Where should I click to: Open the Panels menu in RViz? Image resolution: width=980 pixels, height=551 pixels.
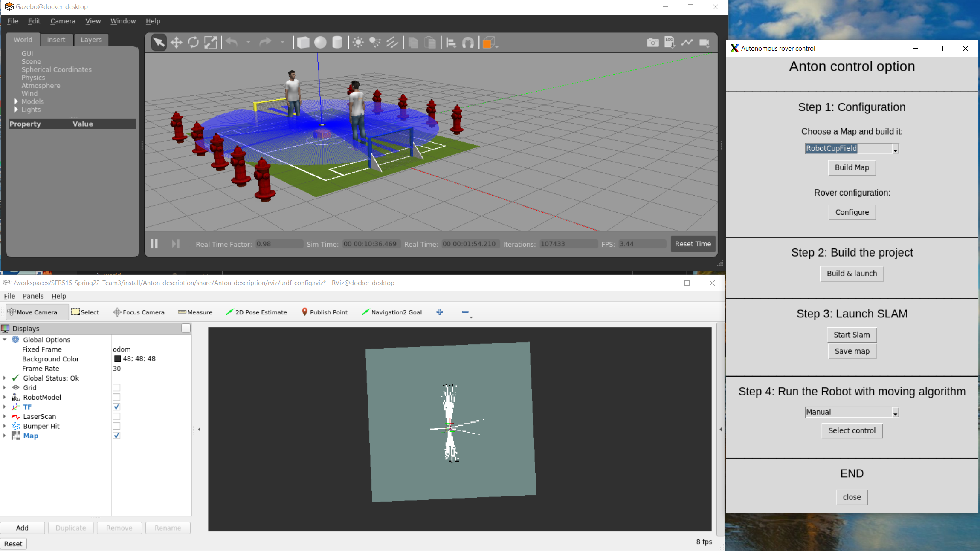click(33, 296)
